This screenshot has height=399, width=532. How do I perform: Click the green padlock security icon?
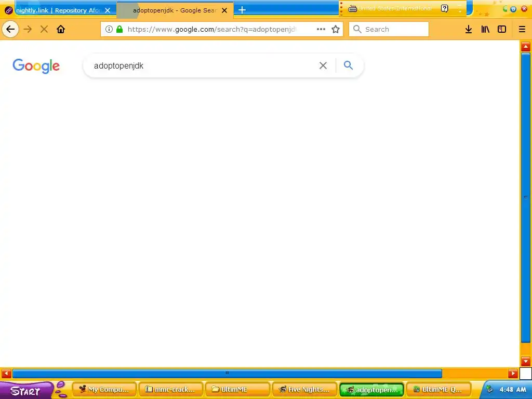(x=119, y=29)
